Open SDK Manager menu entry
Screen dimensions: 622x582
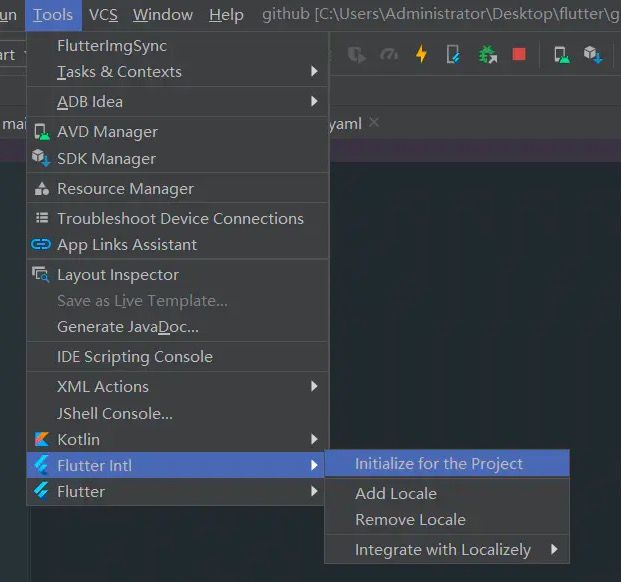point(177,158)
